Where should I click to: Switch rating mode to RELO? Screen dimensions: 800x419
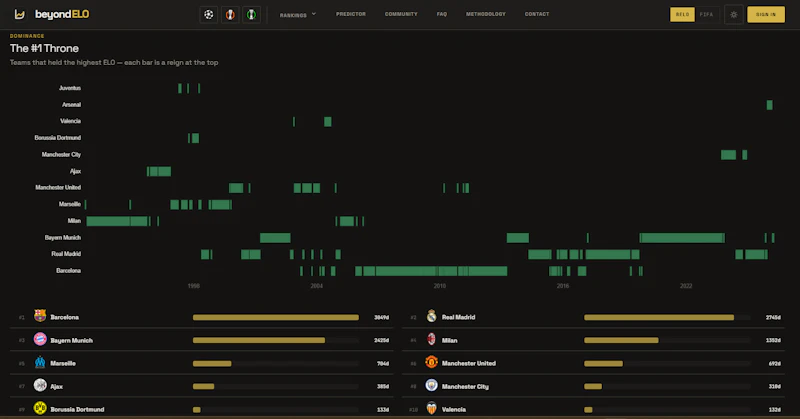coord(682,14)
